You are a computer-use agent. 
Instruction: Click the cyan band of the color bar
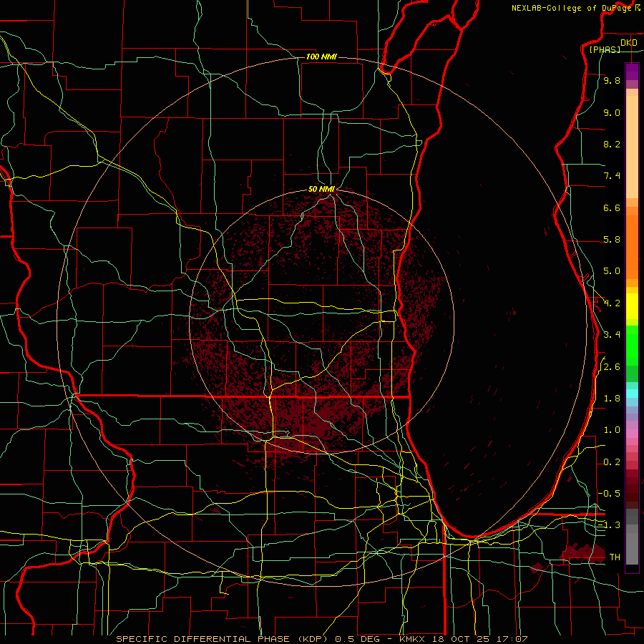tap(632, 393)
